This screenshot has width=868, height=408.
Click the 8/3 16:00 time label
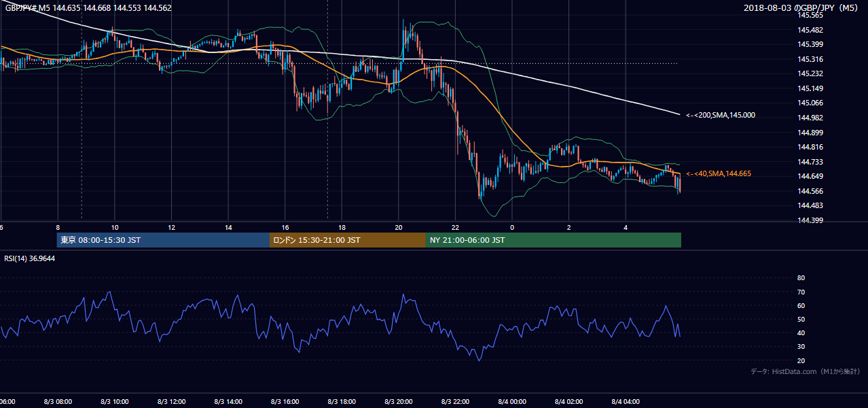click(x=285, y=402)
